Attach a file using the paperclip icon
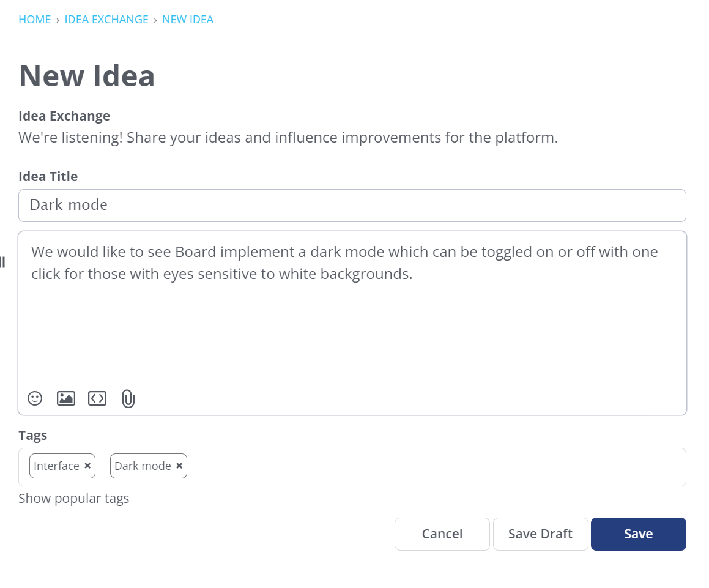Viewport: 709px width, 588px height. 128,399
